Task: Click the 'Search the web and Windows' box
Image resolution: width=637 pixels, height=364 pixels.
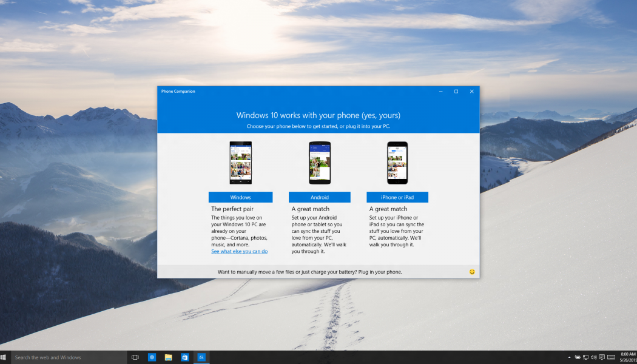Action: tap(67, 357)
